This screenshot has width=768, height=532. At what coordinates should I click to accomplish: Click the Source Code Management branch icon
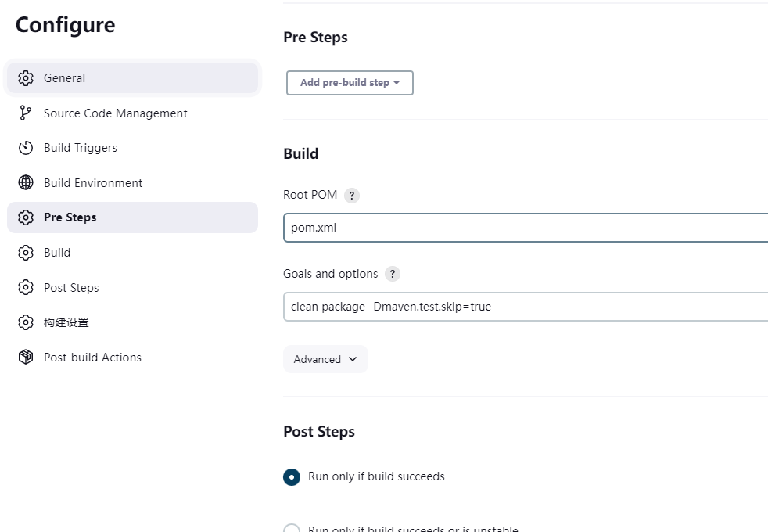pos(26,113)
